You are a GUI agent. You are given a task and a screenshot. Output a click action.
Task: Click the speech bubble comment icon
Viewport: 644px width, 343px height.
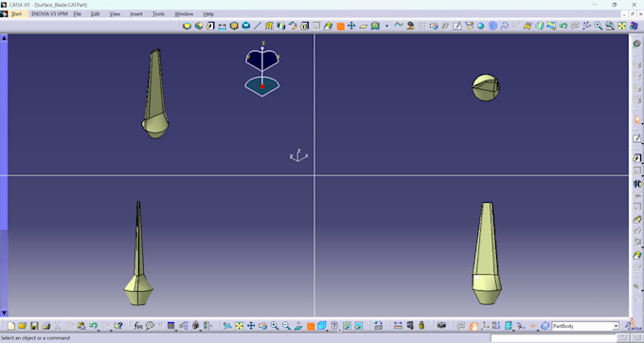click(150, 326)
